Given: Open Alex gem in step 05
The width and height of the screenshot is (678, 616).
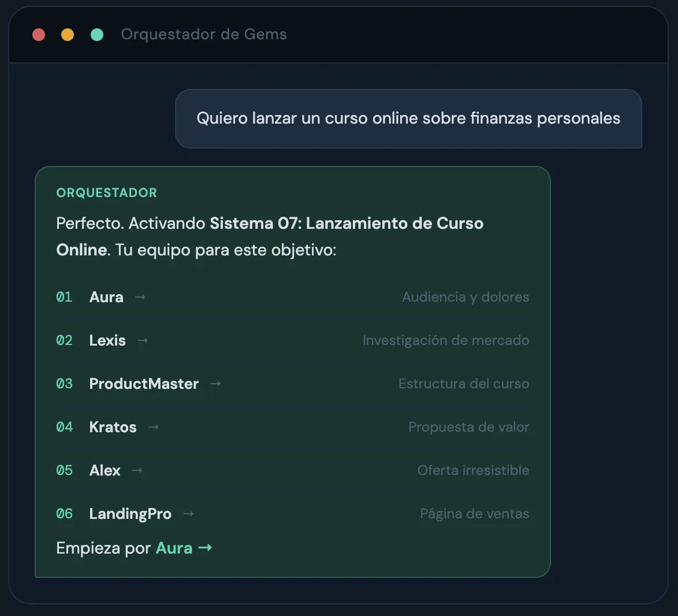Looking at the screenshot, I should [105, 470].
